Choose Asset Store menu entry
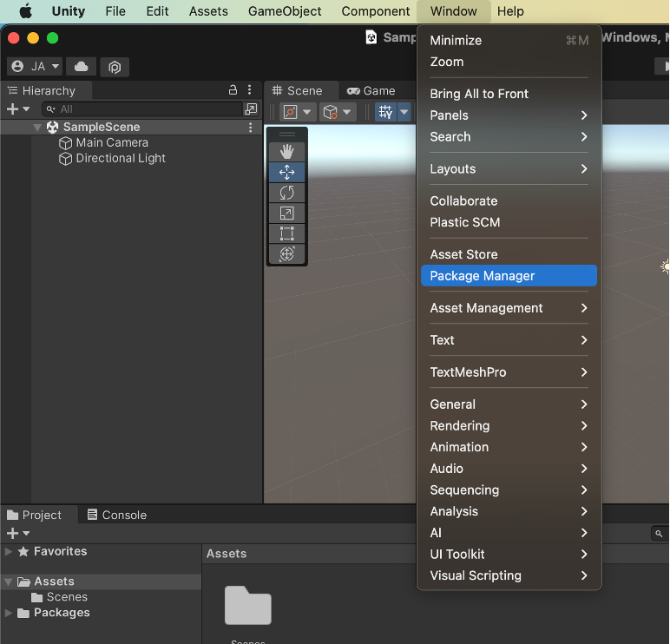Viewport: 670px width, 644px height. pos(509,254)
